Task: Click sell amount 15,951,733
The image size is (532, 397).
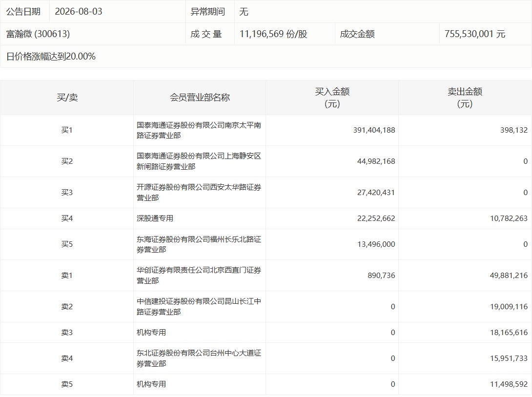Action: [509, 358]
